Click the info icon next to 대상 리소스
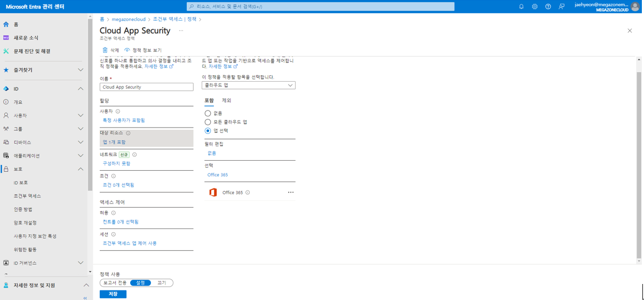 (x=128, y=133)
